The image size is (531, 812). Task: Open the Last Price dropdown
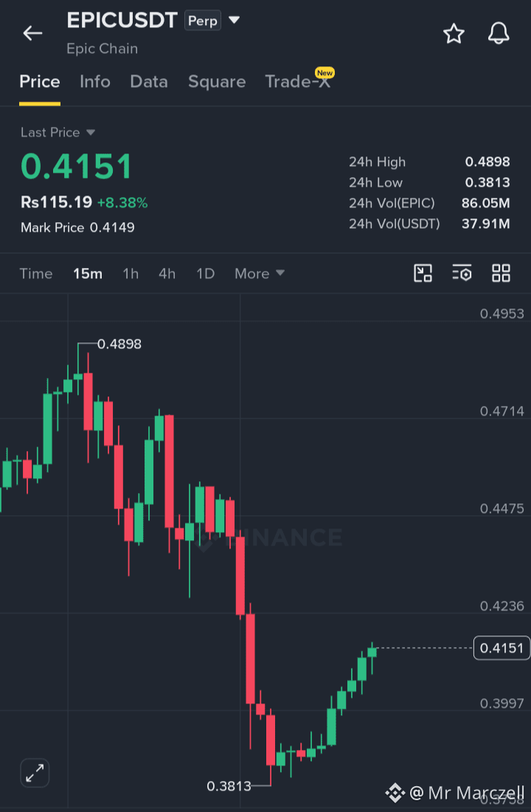[x=58, y=133]
